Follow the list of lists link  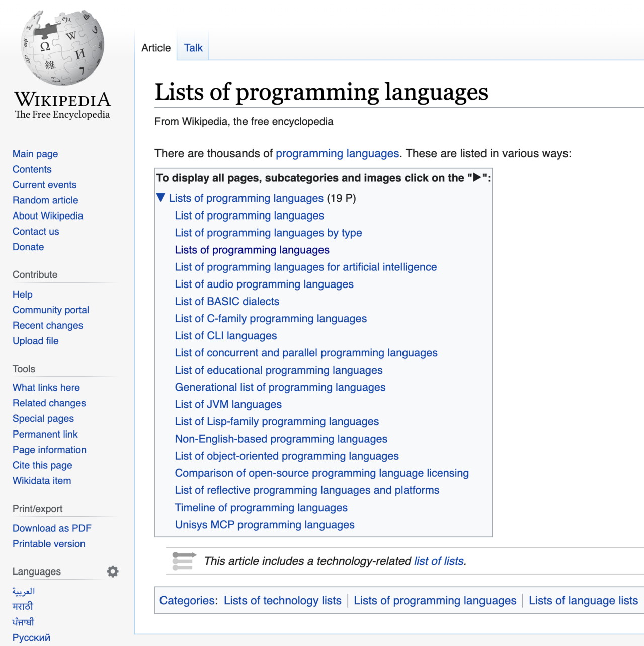pyautogui.click(x=439, y=561)
